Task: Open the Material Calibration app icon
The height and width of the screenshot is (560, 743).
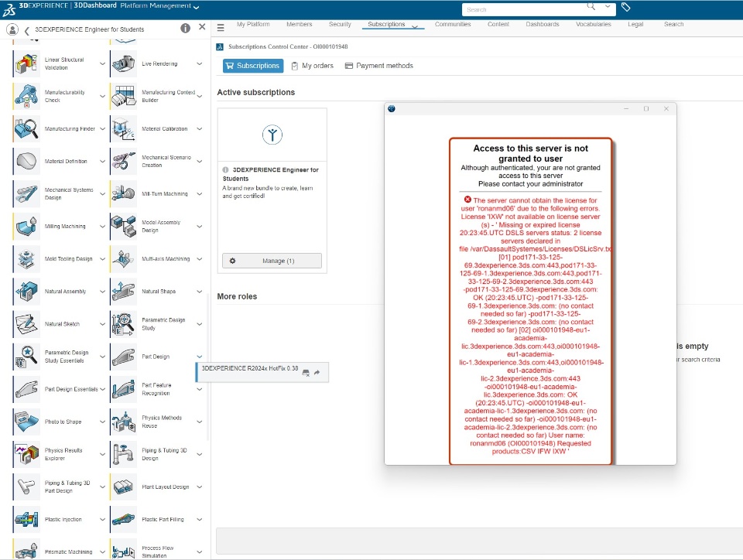Action: pyautogui.click(x=124, y=128)
